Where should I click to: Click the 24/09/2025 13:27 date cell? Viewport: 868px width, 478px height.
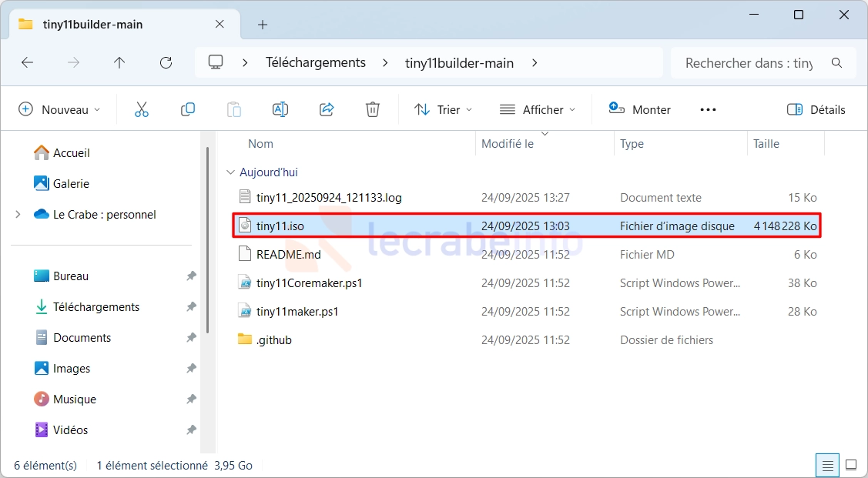(525, 198)
